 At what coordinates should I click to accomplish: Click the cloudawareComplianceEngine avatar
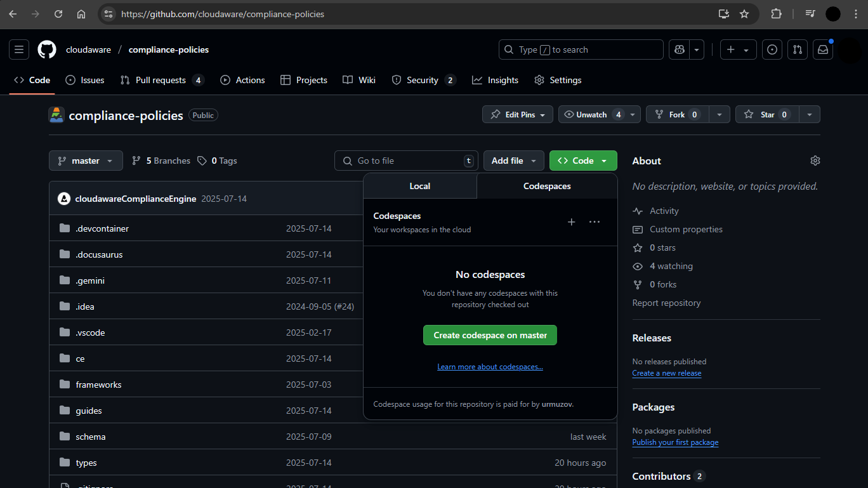[x=63, y=199]
